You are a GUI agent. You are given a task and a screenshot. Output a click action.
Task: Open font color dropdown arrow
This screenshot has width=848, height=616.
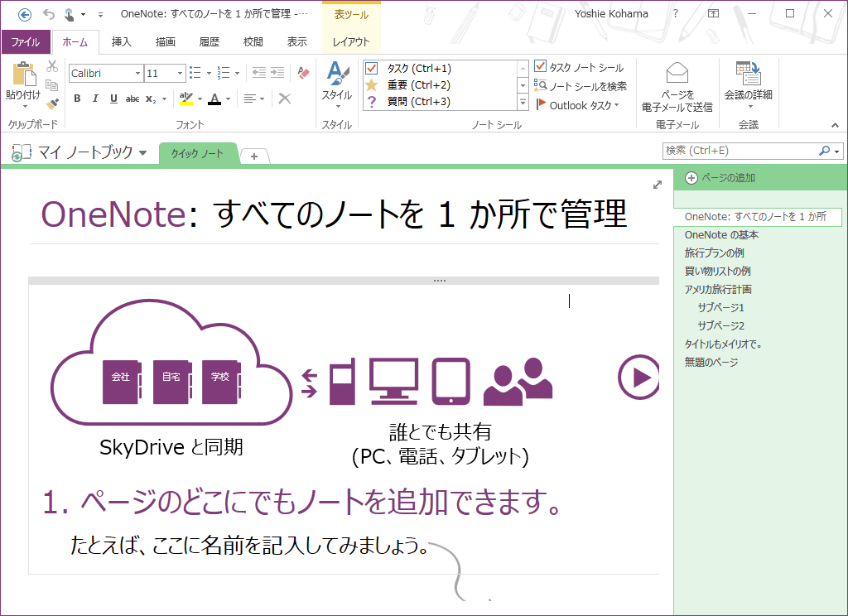point(229,99)
